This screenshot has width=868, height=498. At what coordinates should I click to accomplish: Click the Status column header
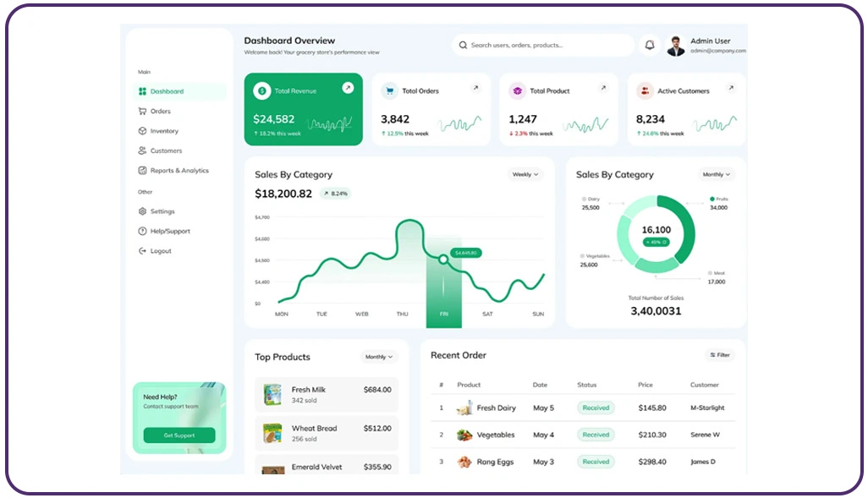(587, 385)
